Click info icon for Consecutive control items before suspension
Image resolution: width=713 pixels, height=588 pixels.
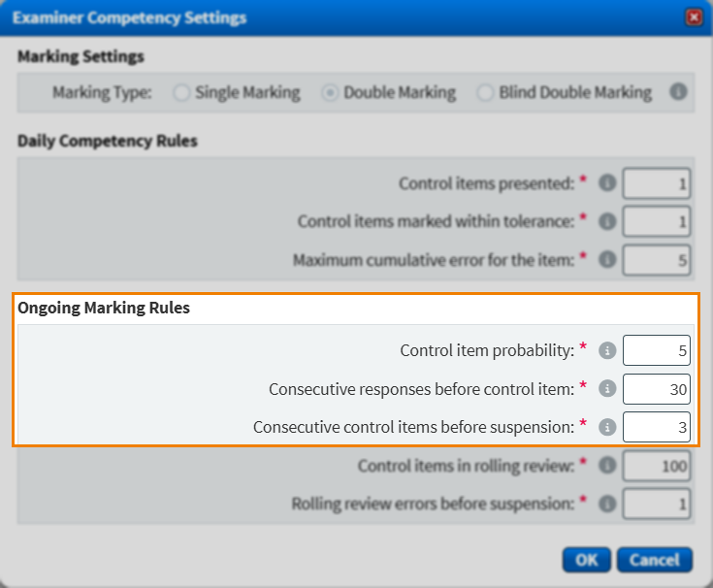tap(608, 427)
